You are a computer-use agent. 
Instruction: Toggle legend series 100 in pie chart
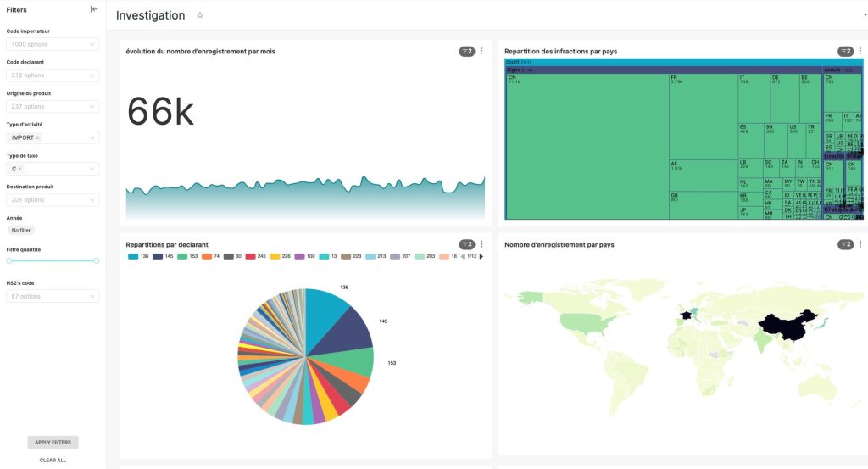305,256
